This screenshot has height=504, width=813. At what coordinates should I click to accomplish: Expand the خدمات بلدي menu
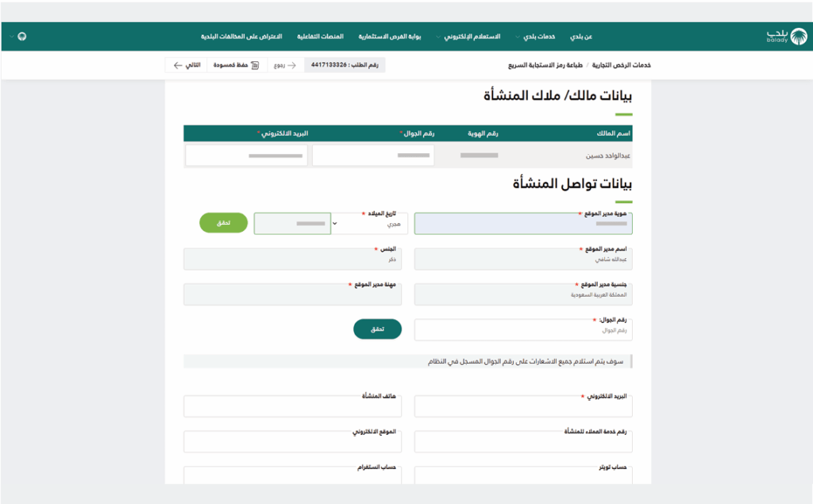[x=537, y=37]
